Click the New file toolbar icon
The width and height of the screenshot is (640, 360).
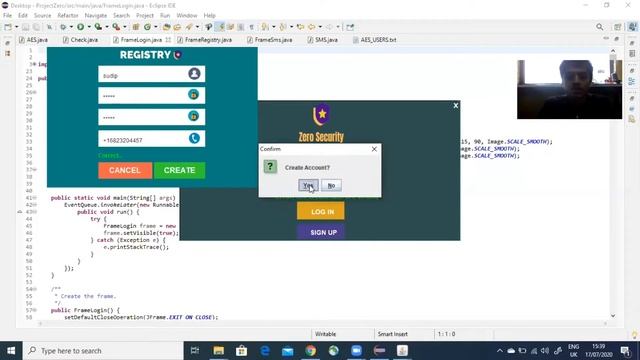click(x=8, y=27)
